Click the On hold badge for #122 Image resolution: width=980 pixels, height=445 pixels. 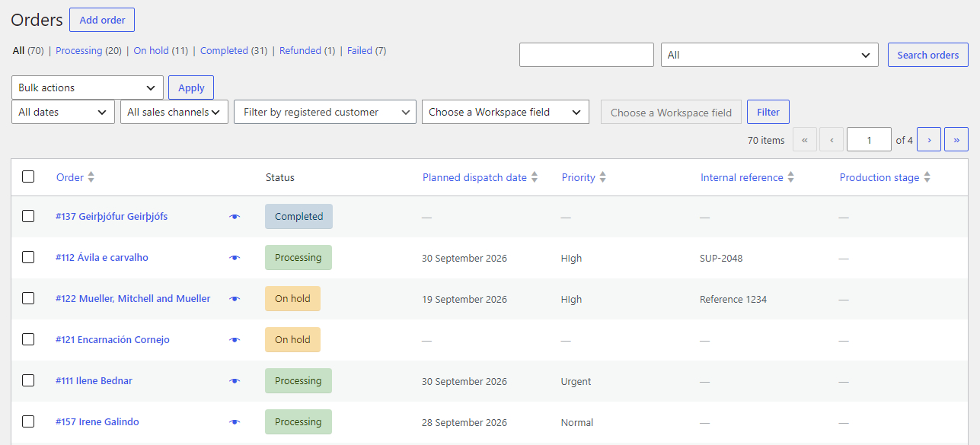[x=292, y=299]
